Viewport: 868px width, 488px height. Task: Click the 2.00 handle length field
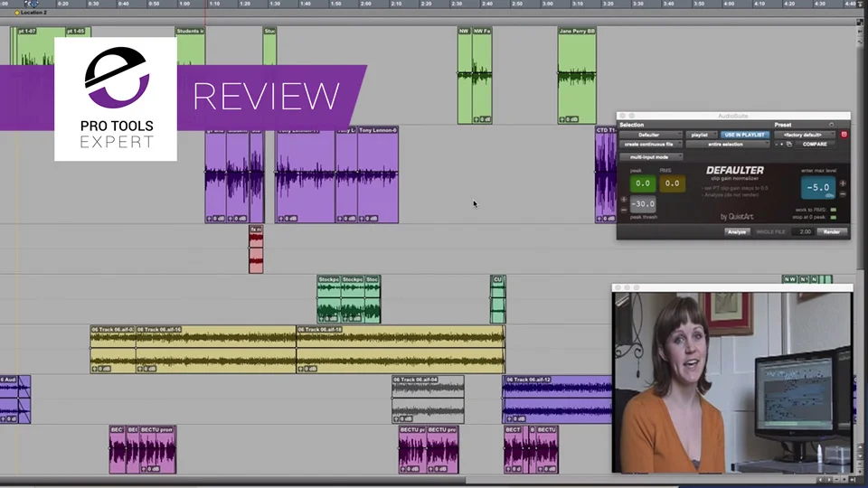tap(804, 232)
